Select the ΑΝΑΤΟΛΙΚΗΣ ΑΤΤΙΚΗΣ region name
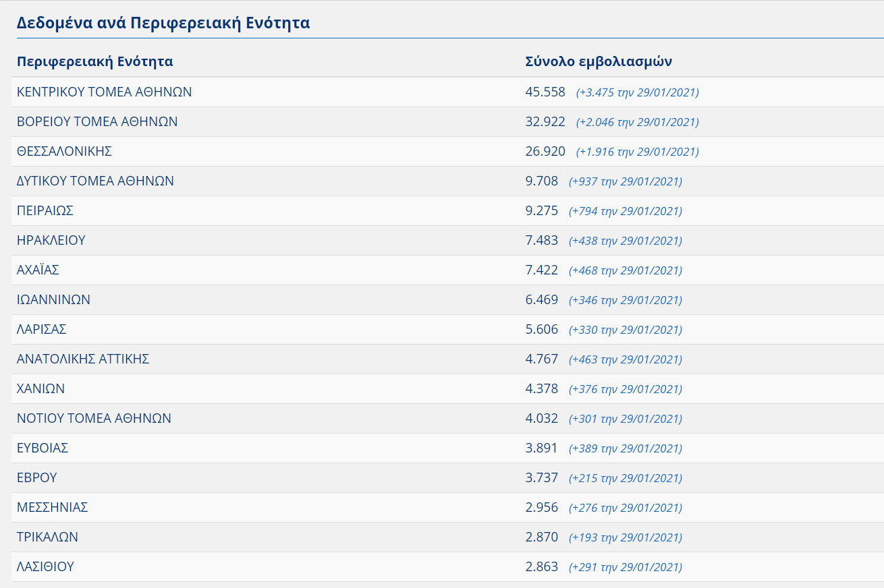 (83, 359)
